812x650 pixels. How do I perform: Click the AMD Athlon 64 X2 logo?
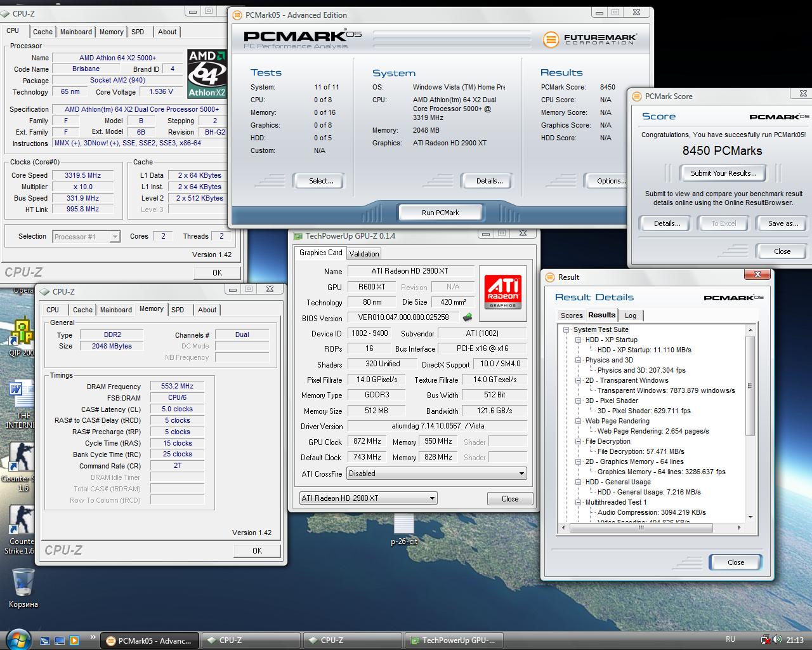point(207,74)
